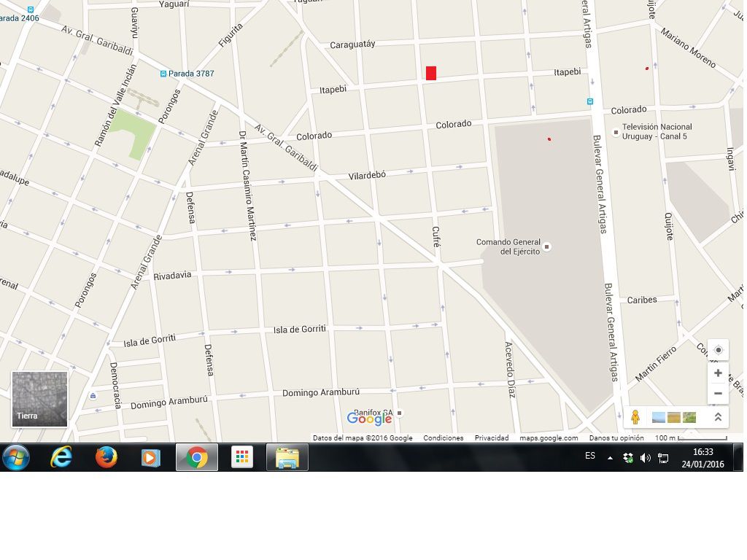
Task: Click the Martín Fierro street label
Action: pyautogui.click(x=656, y=365)
